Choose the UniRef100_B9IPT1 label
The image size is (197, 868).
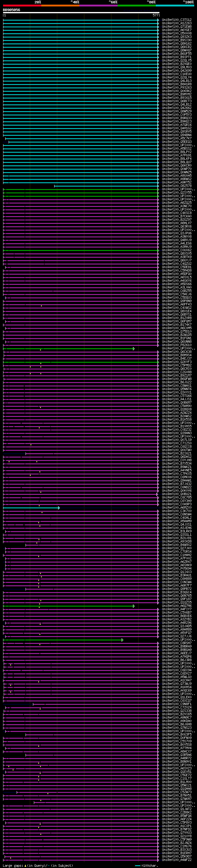pyautogui.click(x=177, y=57)
